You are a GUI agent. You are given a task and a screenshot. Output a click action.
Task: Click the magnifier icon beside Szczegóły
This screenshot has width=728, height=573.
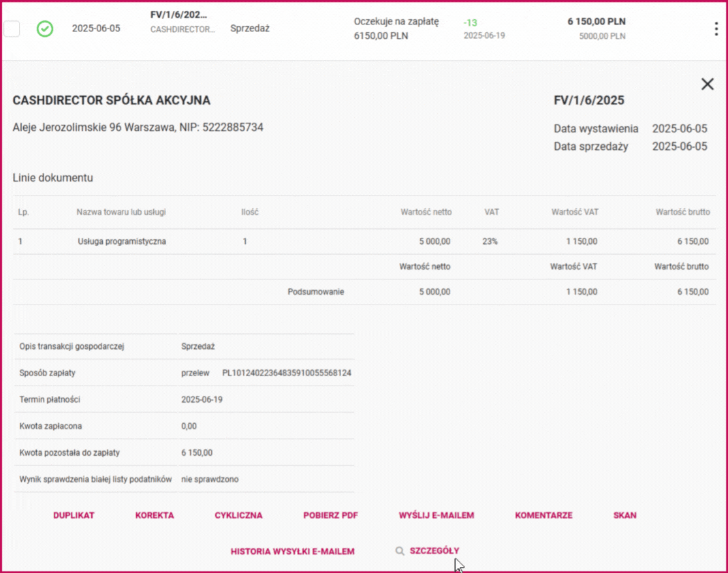[x=399, y=551]
